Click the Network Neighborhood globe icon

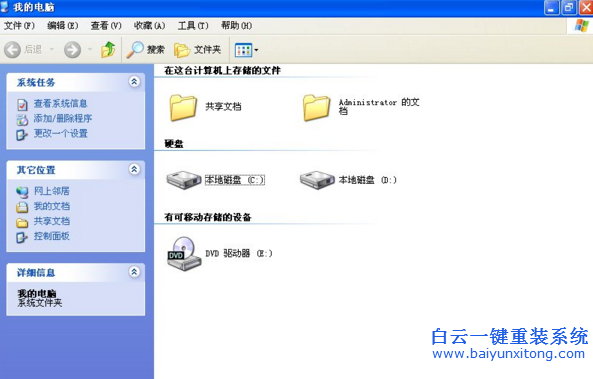(22, 192)
